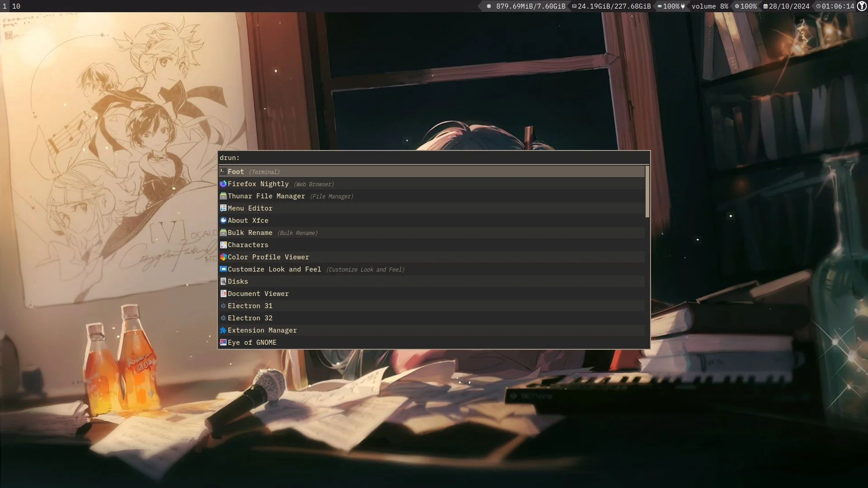The image size is (868, 488).
Task: Select the Electron 31 entry
Action: point(432,306)
